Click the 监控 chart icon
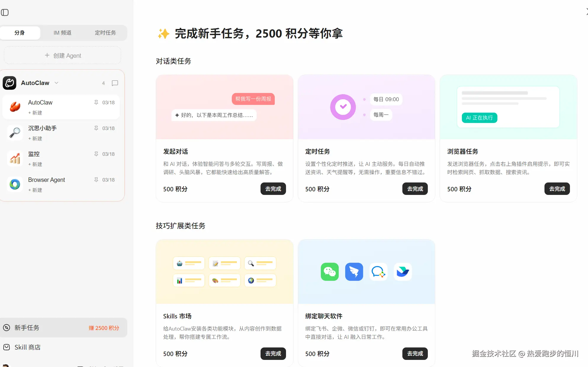The height and width of the screenshot is (367, 588). click(15, 158)
